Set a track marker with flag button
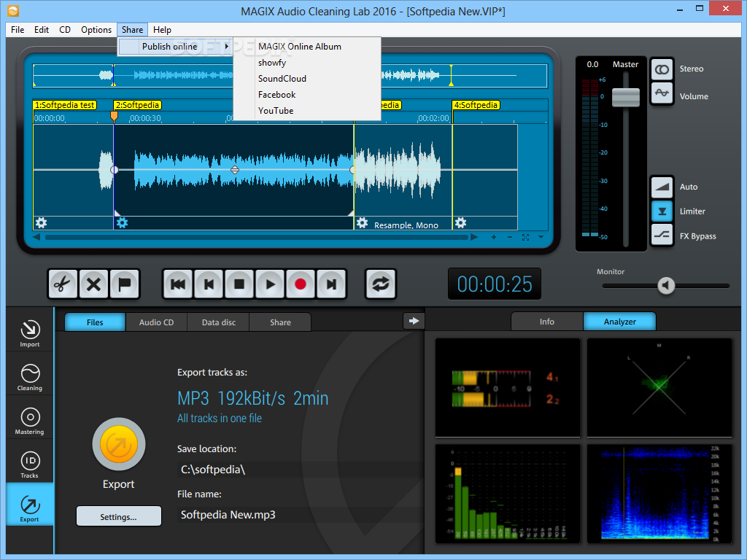747x560 pixels. tap(124, 284)
